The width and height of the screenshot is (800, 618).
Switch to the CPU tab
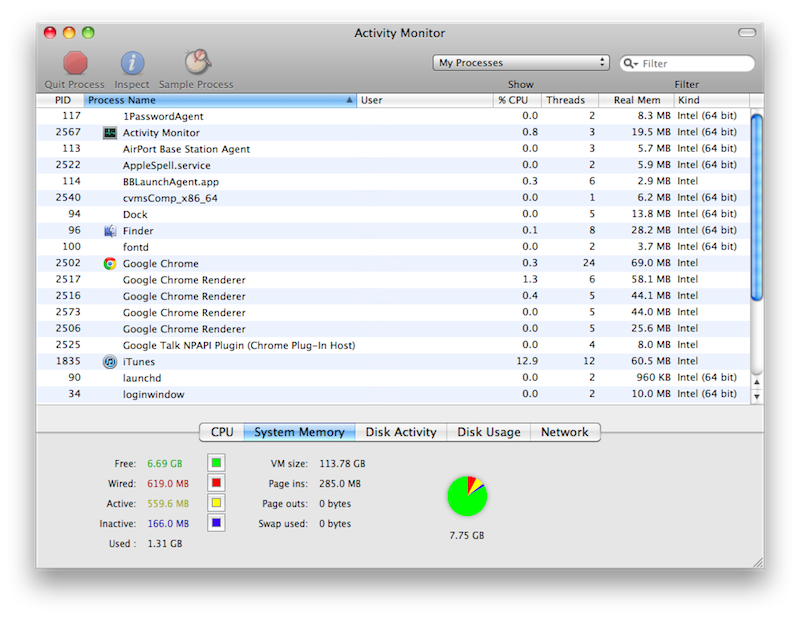click(x=222, y=432)
